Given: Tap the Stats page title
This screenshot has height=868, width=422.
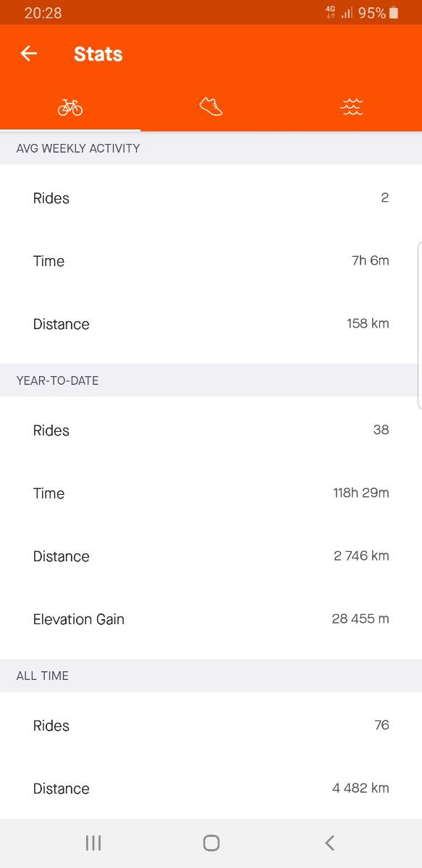Looking at the screenshot, I should pos(98,54).
